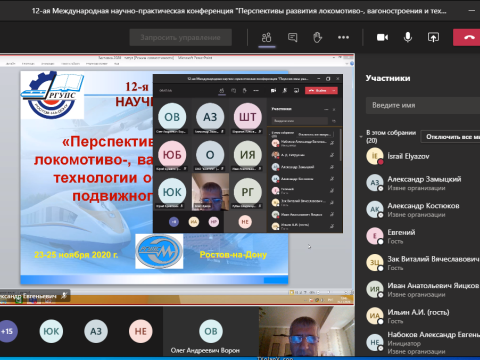The image size is (480, 360).
Task: Select participant Александр Костюков
Action: click(x=423, y=210)
